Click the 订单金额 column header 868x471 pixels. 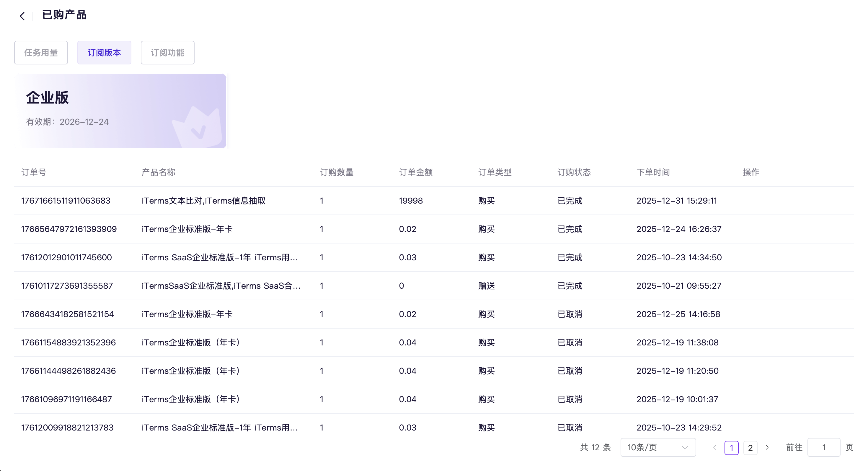(x=415, y=172)
